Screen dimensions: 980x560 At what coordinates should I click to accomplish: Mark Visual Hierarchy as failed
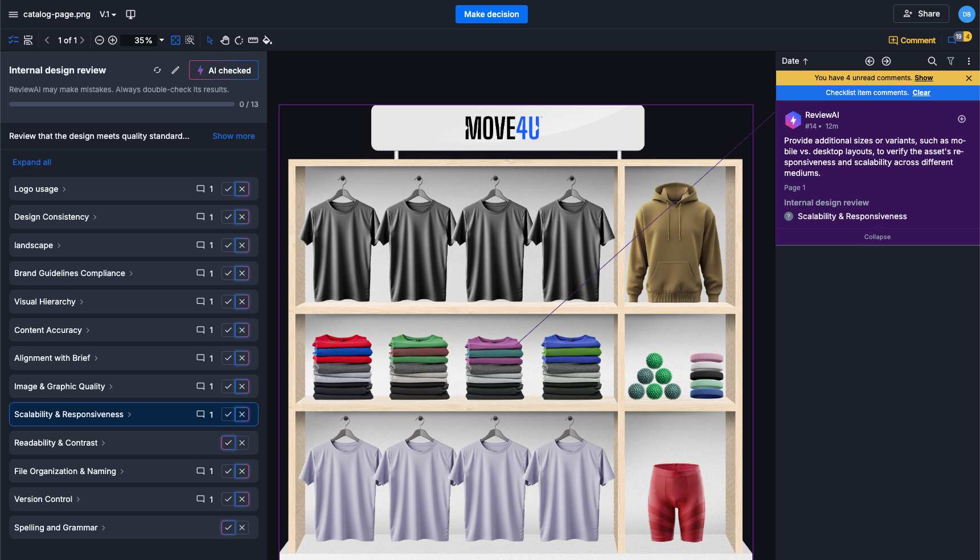click(x=242, y=302)
